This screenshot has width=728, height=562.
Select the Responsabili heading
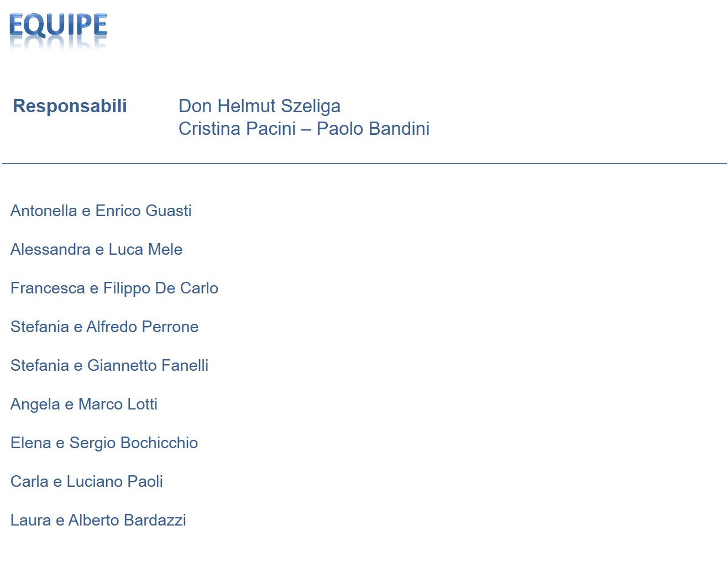70,106
